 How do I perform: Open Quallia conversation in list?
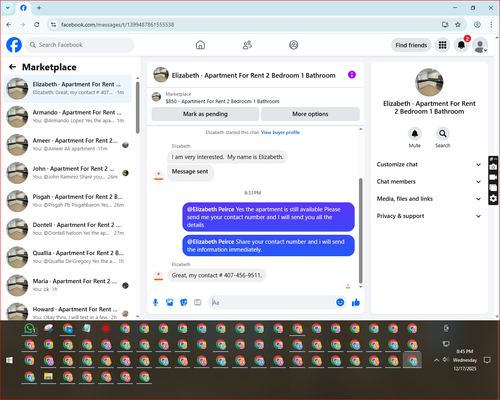pyautogui.click(x=68, y=257)
